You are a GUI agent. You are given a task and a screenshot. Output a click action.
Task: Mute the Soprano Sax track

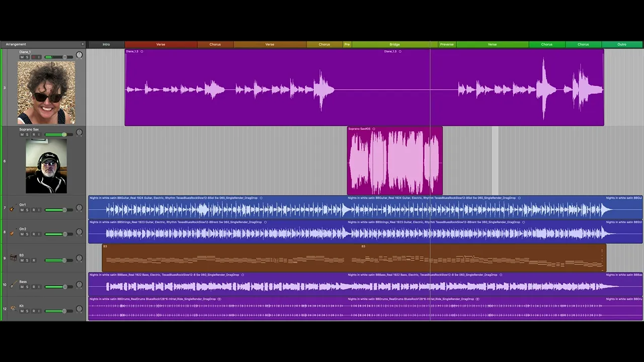click(x=22, y=135)
